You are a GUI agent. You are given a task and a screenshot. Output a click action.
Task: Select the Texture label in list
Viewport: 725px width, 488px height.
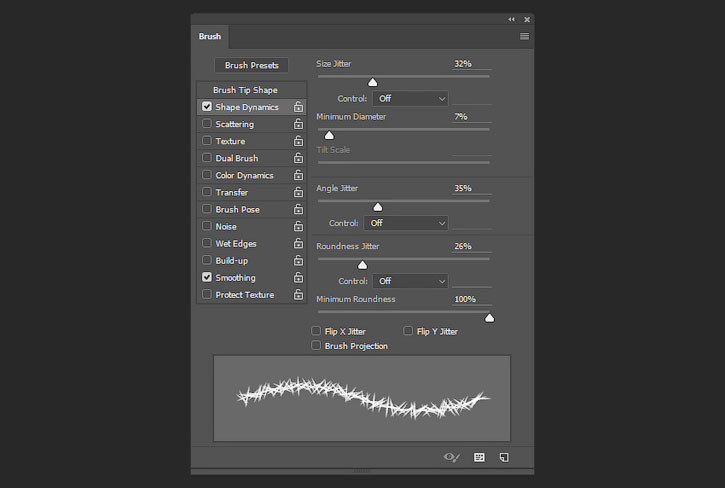pos(230,141)
